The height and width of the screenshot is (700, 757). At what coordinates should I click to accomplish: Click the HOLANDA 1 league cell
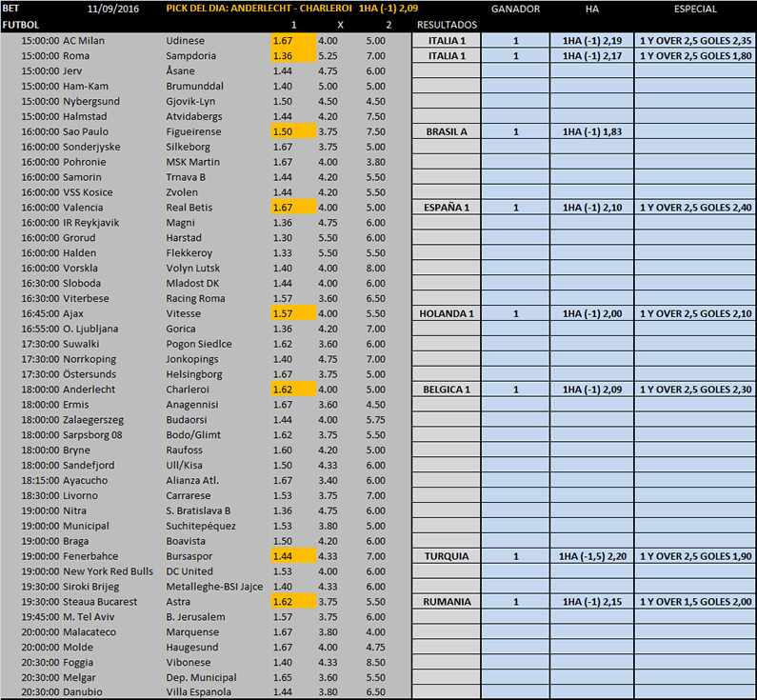click(x=447, y=313)
